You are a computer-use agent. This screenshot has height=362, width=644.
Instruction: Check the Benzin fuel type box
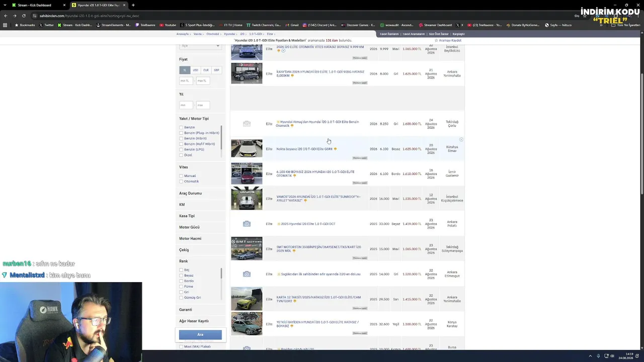point(181,128)
